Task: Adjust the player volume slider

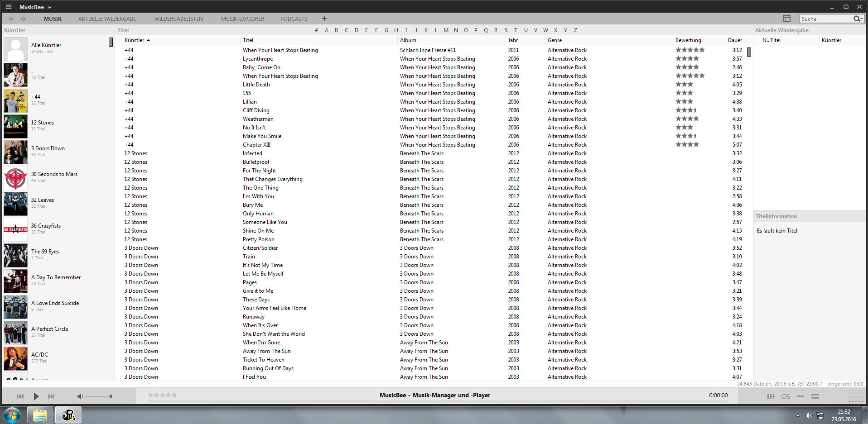Action: pyautogui.click(x=98, y=396)
